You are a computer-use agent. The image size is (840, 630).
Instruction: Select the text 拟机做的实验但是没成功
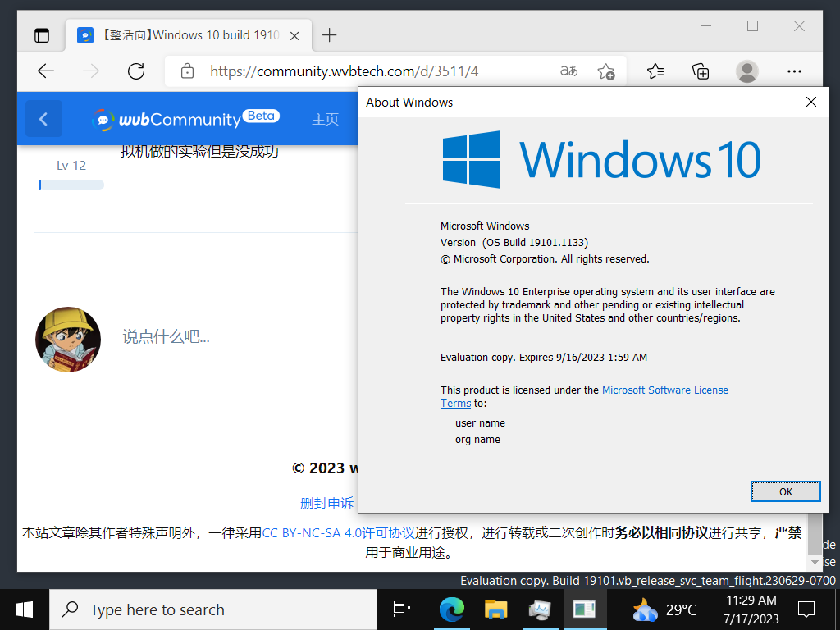click(x=199, y=152)
